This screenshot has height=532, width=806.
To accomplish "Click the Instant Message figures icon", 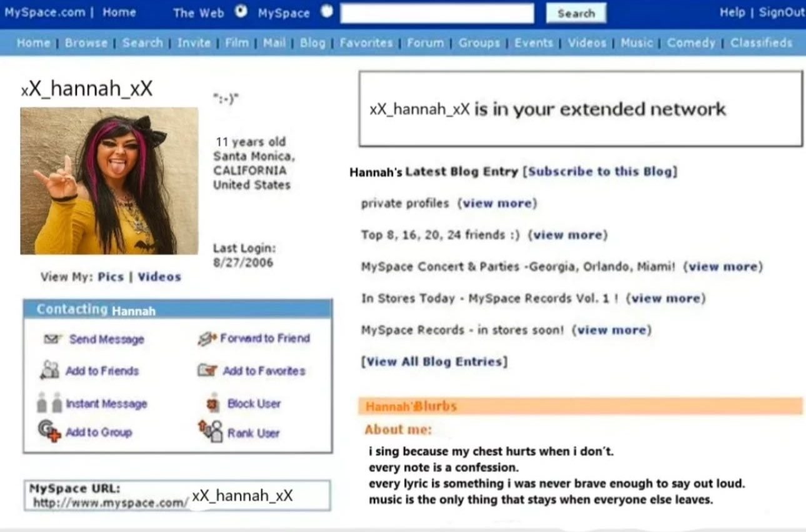I will (x=49, y=403).
